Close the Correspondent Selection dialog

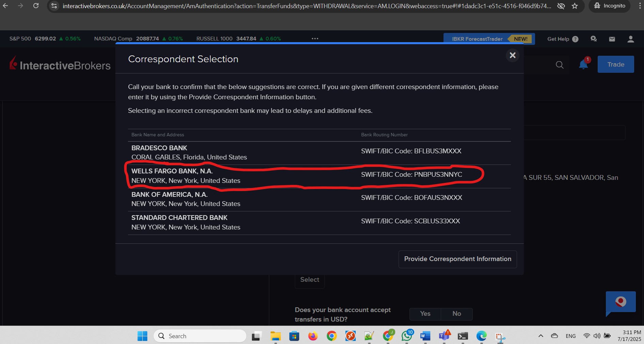pyautogui.click(x=513, y=55)
